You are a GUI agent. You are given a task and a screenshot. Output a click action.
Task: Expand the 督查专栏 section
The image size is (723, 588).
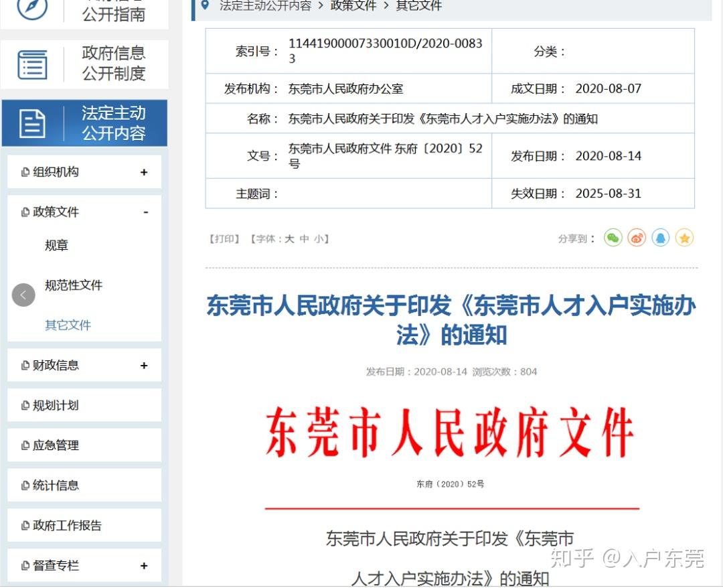[x=144, y=566]
